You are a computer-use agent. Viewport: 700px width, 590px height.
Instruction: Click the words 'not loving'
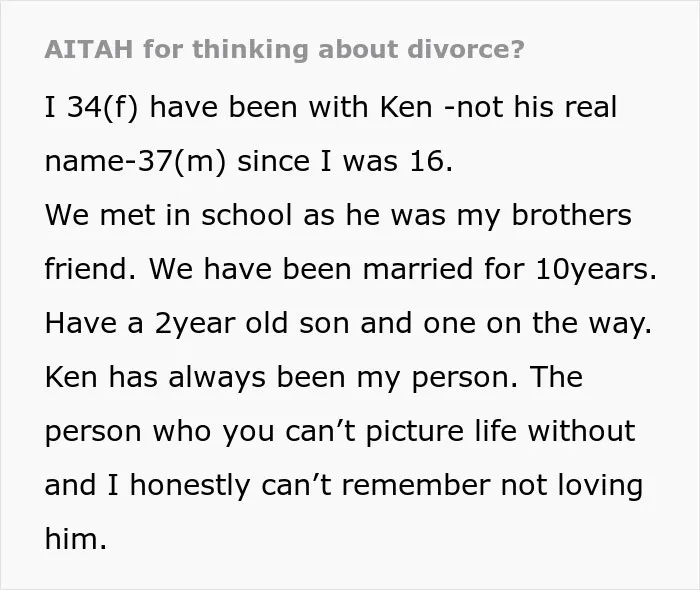click(x=572, y=486)
